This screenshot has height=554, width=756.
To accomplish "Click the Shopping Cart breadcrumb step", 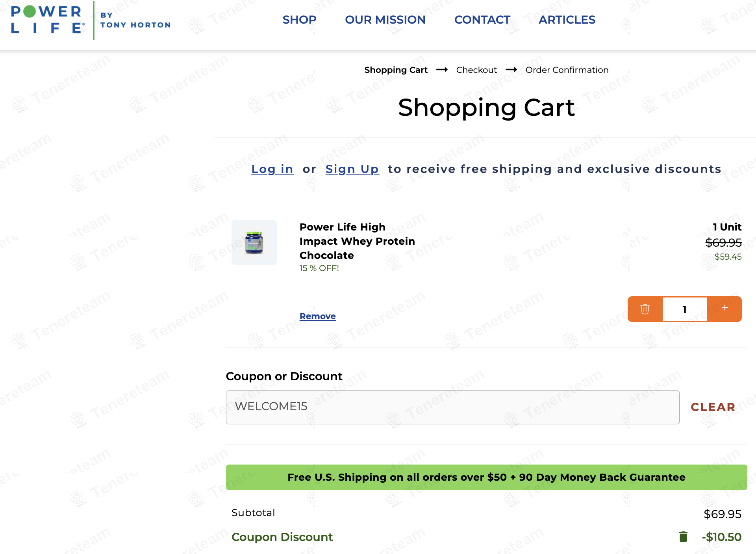I will (x=396, y=70).
